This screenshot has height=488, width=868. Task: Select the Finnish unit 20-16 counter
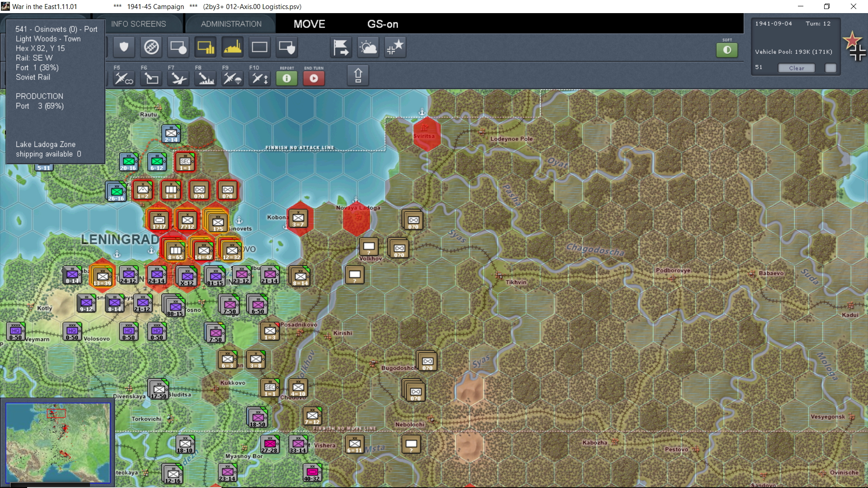(x=128, y=162)
